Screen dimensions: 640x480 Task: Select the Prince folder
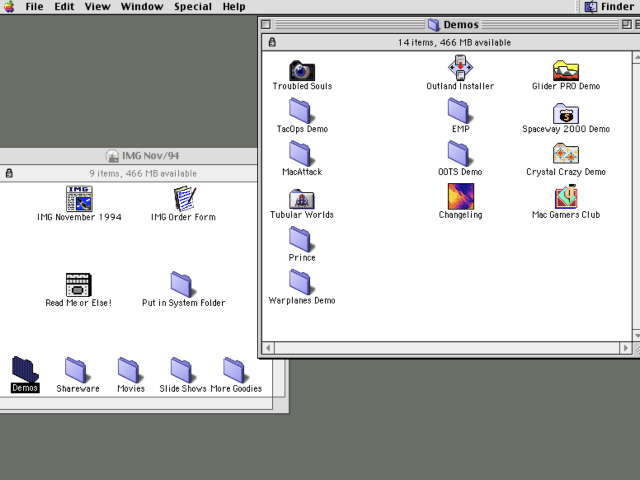tap(300, 239)
